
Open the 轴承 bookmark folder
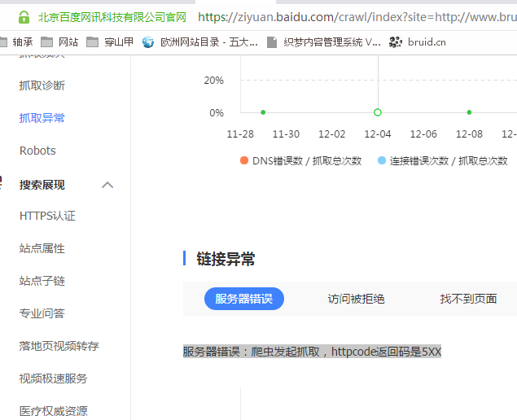pos(16,42)
